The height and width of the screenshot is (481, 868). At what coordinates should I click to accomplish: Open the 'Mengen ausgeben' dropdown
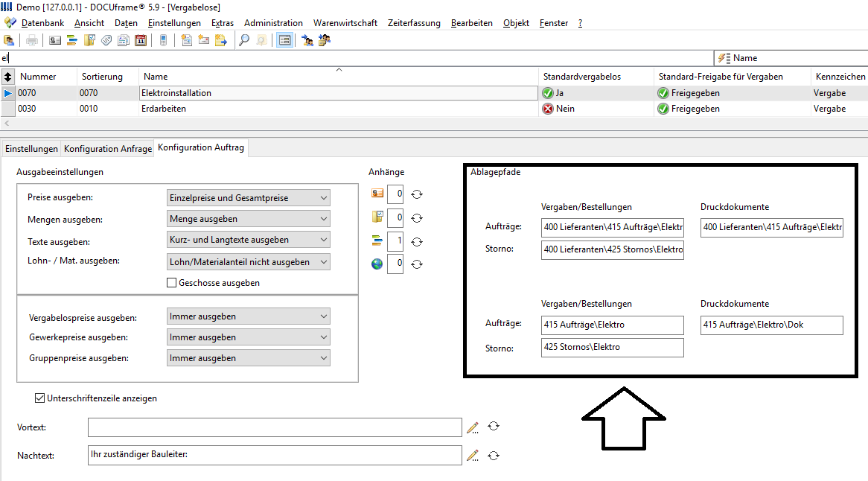pos(249,219)
